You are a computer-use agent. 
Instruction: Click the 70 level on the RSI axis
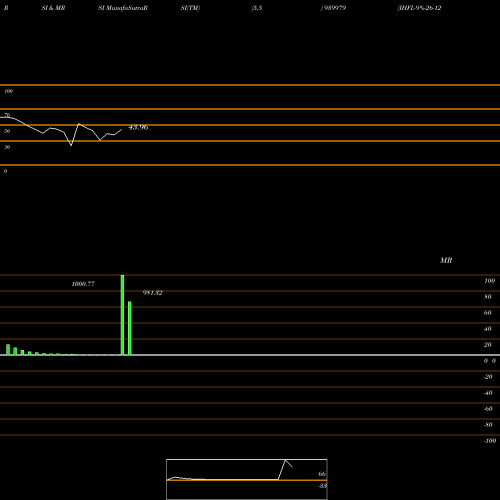[x=7, y=115]
